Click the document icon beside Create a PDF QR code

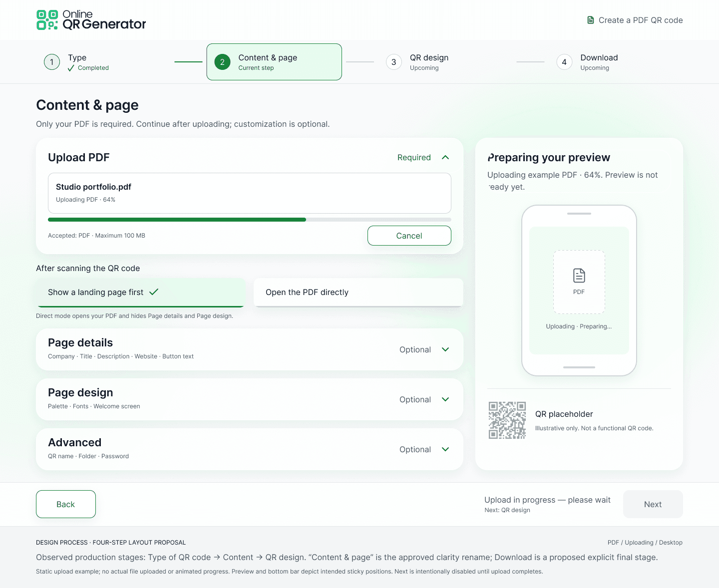point(591,20)
